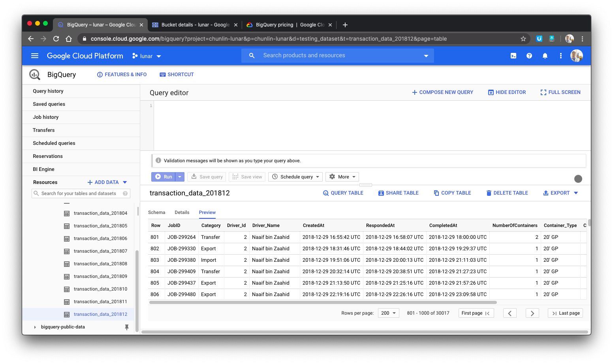
Task: Open the lunar project dropdown
Action: (146, 56)
